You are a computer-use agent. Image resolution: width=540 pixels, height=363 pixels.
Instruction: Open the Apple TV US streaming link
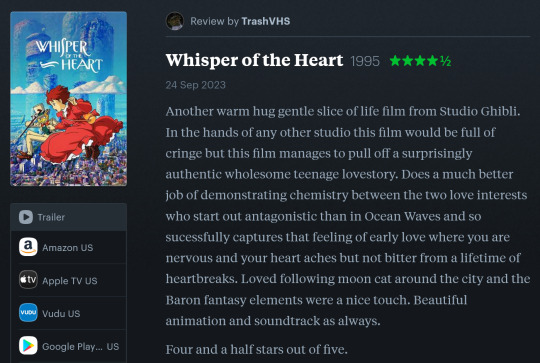pyautogui.click(x=69, y=280)
